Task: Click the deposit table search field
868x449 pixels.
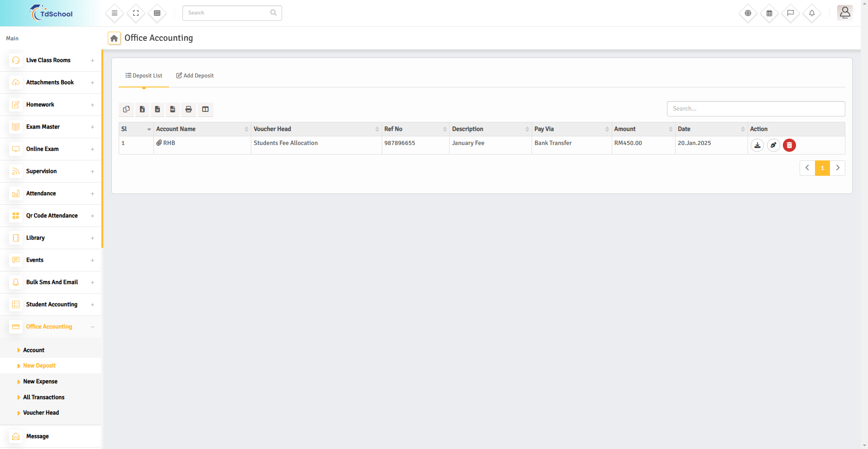Action: [x=755, y=109]
